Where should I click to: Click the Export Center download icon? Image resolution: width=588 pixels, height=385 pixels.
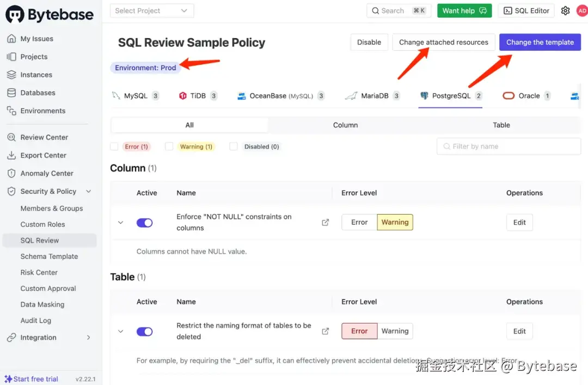pos(11,155)
